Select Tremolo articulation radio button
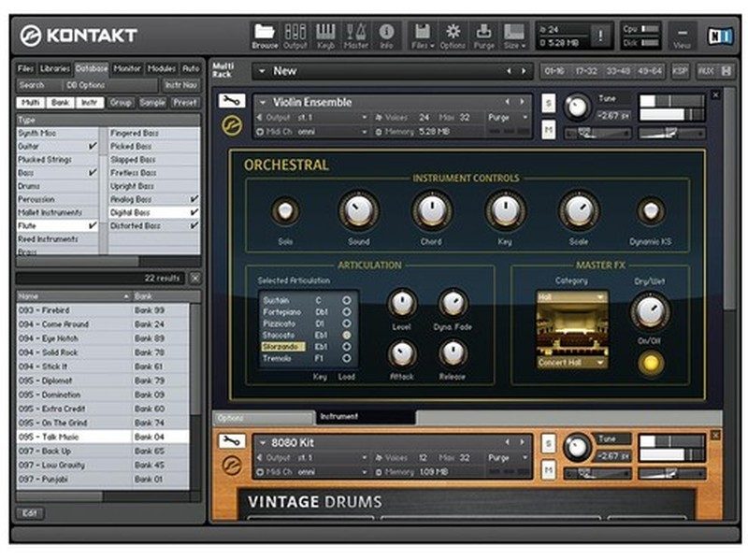 [347, 358]
